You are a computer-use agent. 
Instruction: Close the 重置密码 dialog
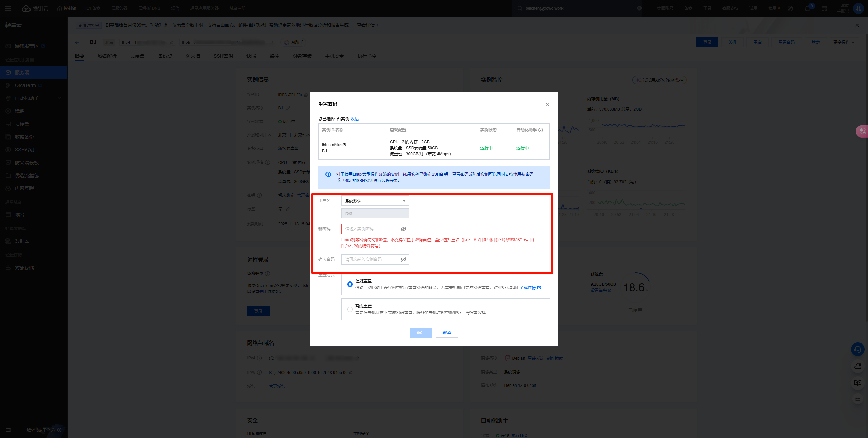click(547, 105)
